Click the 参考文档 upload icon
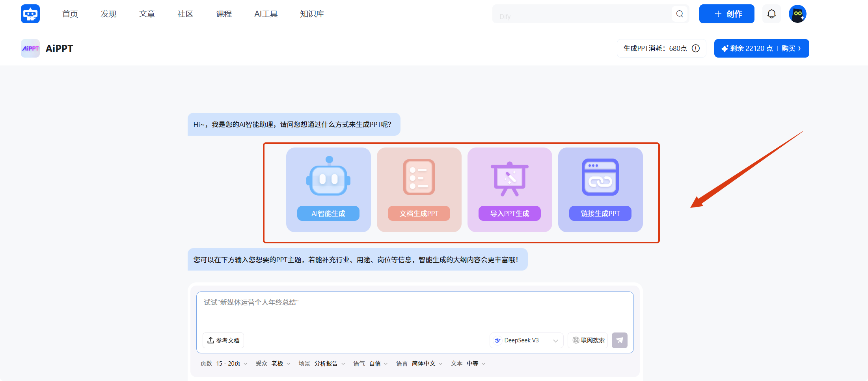 [210, 340]
